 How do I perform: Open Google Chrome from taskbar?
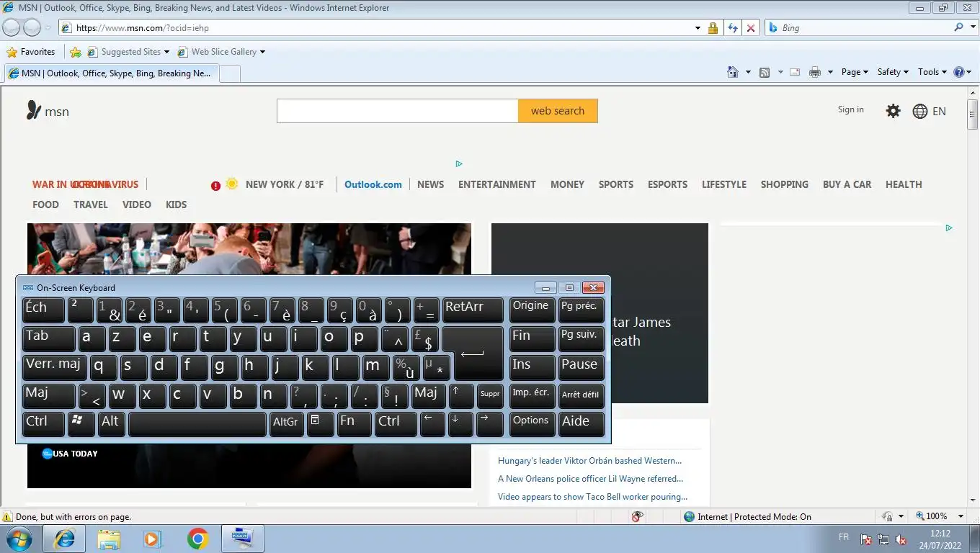(197, 539)
